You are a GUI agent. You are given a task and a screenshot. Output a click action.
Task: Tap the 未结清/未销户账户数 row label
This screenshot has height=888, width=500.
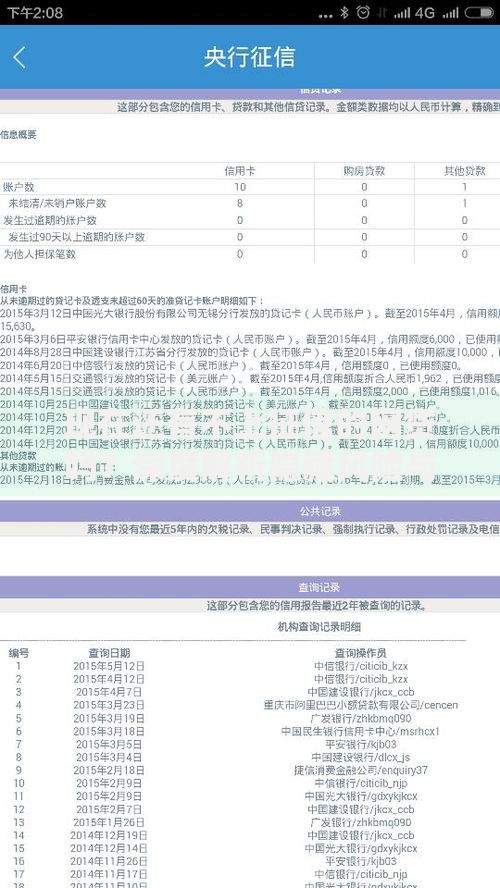coord(57,203)
